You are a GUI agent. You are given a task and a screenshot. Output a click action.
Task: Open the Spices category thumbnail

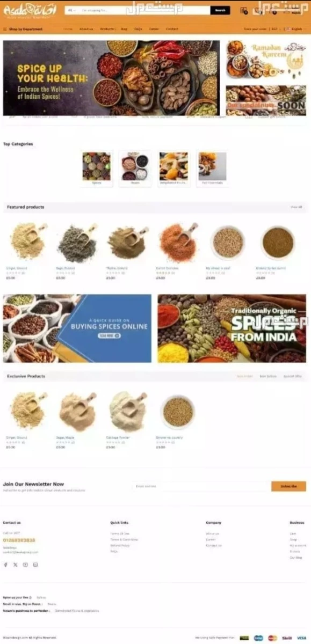coord(97,169)
